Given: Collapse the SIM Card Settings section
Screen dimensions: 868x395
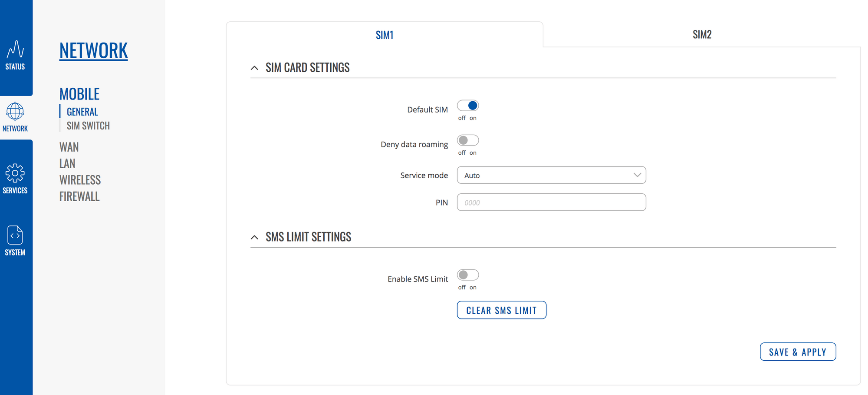Looking at the screenshot, I should tap(254, 68).
